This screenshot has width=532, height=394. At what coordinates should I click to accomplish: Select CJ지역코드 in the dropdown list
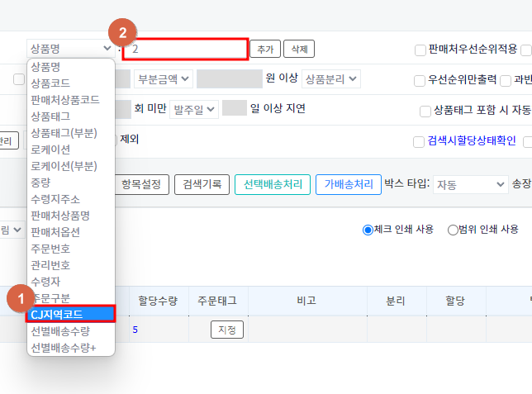coord(70,315)
